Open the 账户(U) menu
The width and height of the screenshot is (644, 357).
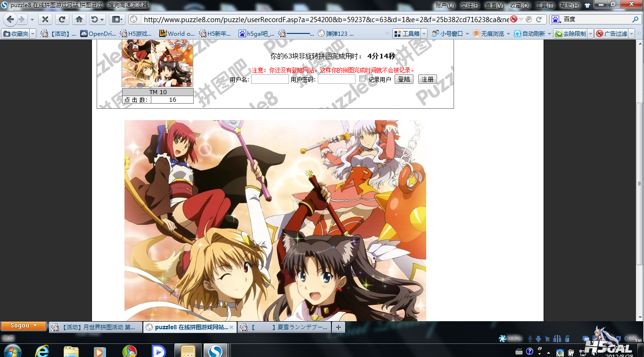click(445, 5)
